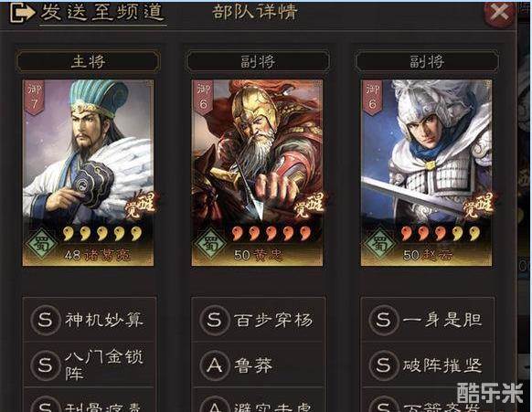Viewport: 532px width, 412px height.
Task: Click the 蜀 faction badge on 赵云
Action: tap(379, 244)
